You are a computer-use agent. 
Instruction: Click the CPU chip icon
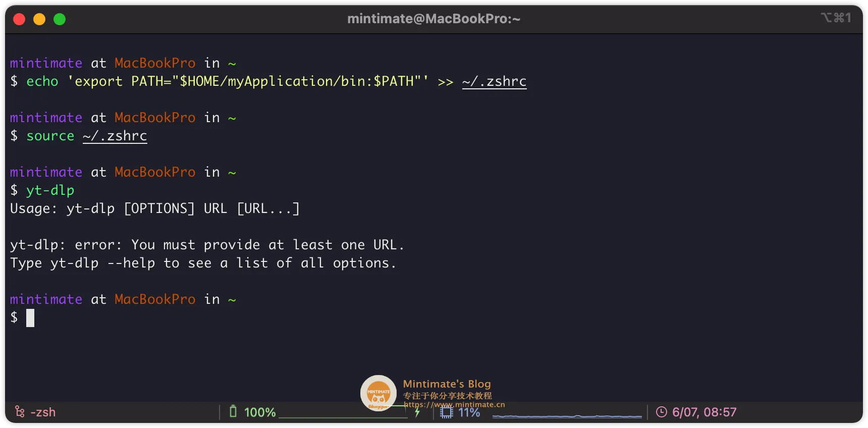click(447, 412)
